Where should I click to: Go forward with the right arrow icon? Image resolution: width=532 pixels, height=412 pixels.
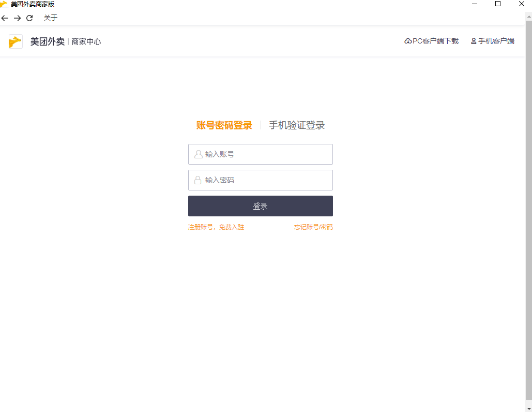17,18
